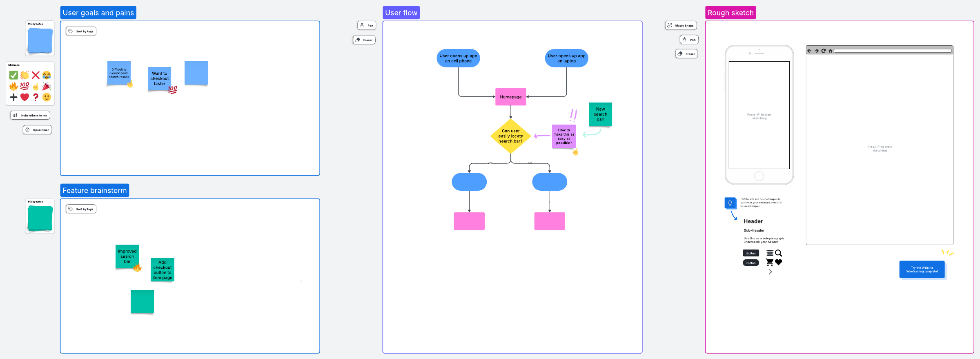Pick the fire emoji sticker in Stickers panel
The width and height of the screenshot is (980, 359).
(13, 86)
